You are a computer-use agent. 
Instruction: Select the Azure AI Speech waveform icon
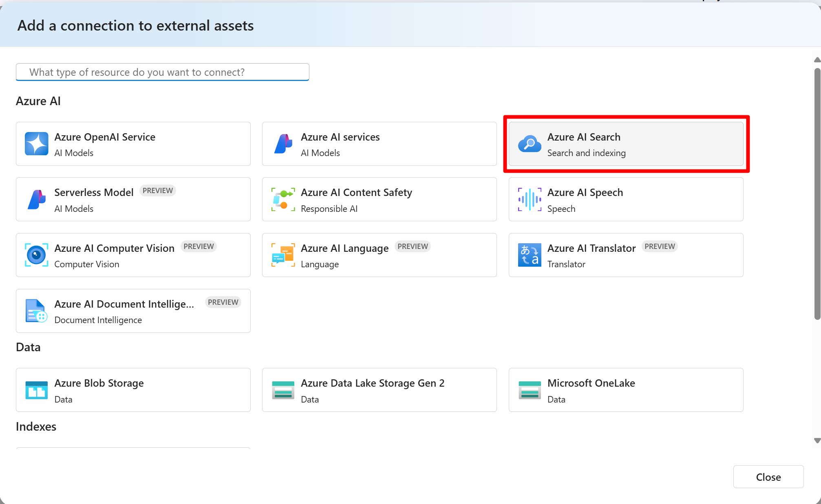click(530, 199)
